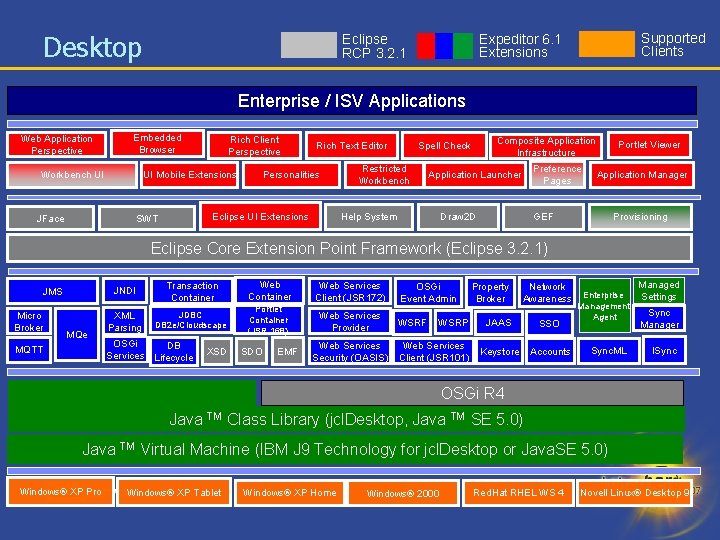This screenshot has height=540, width=720.
Task: Click the Sync Manager box
Action: [659, 318]
